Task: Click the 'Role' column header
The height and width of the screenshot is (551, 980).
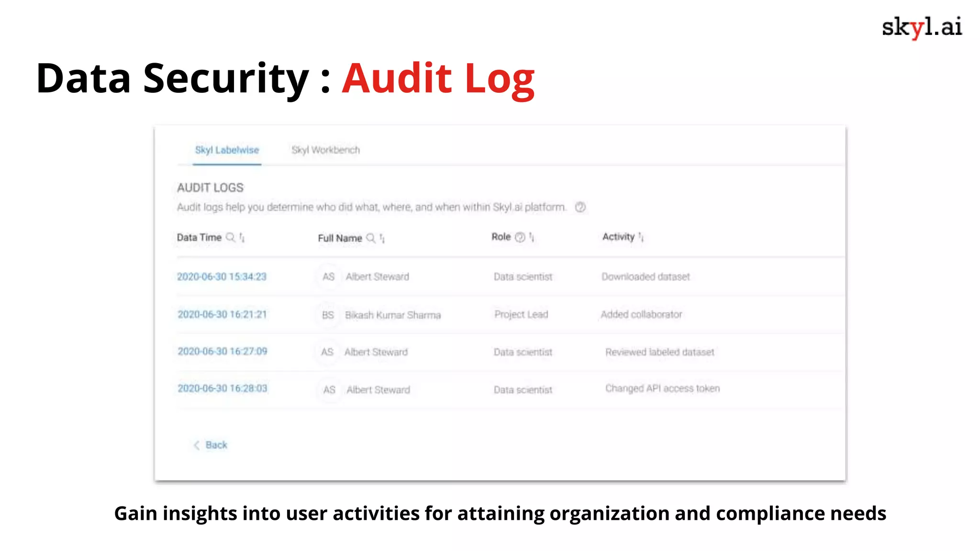Action: pyautogui.click(x=501, y=237)
